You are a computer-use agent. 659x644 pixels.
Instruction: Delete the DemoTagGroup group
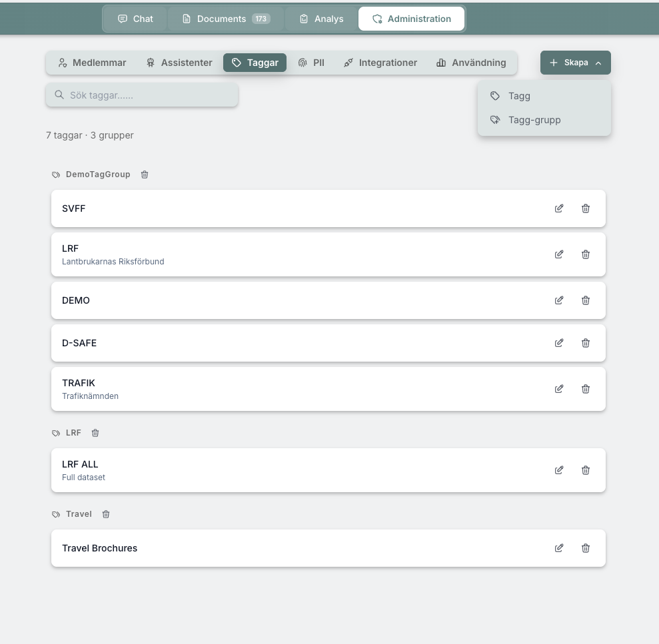click(x=145, y=174)
